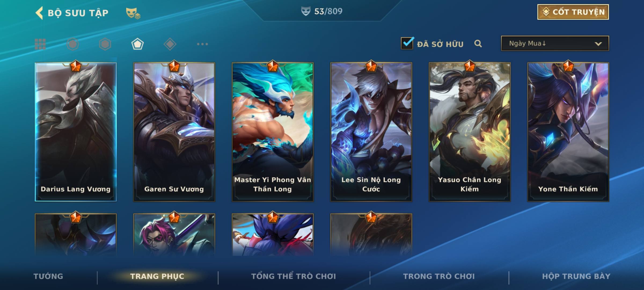The height and width of the screenshot is (290, 644).
Task: Click the magnifying glass search icon
Action: click(x=478, y=44)
